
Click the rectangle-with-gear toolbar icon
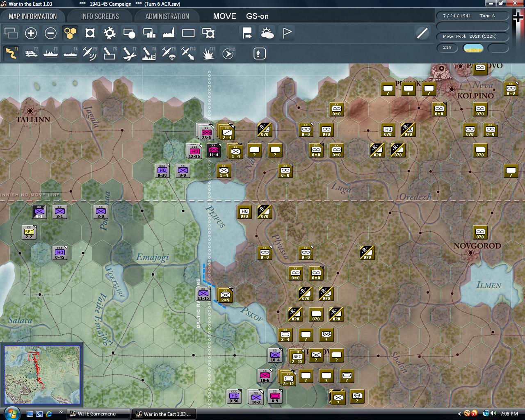(208, 33)
